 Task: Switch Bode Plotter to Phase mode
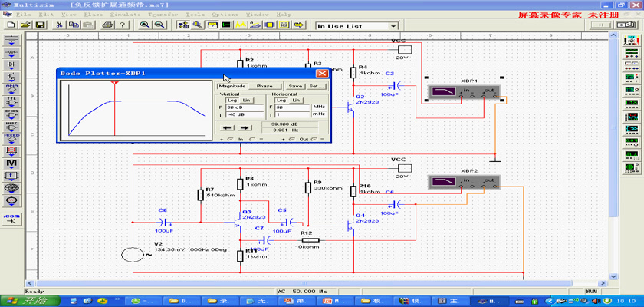(264, 86)
